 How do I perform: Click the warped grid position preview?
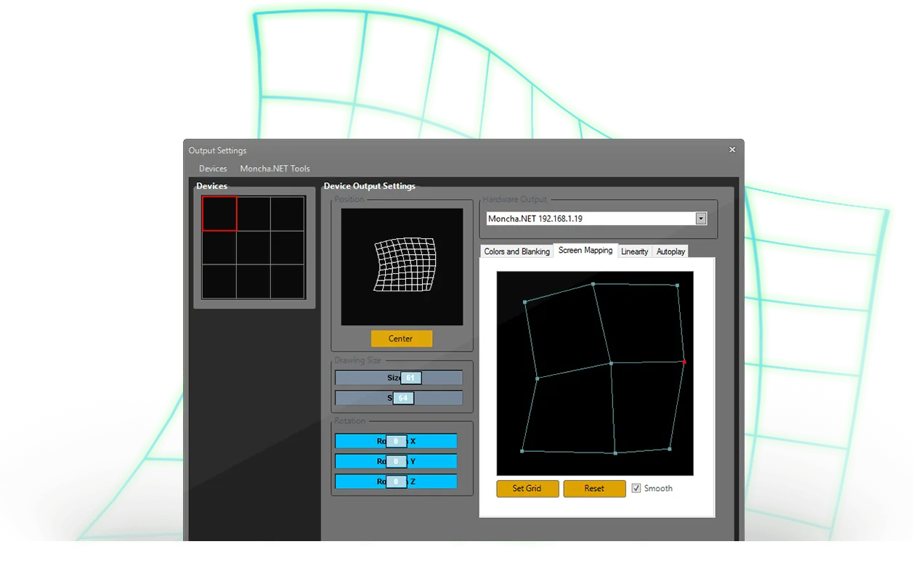402,267
